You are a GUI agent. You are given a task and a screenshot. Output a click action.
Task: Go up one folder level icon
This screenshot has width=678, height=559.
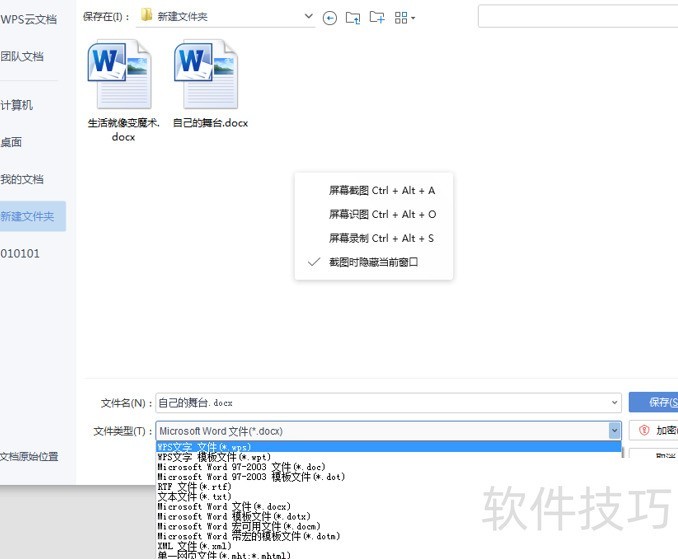click(353, 18)
